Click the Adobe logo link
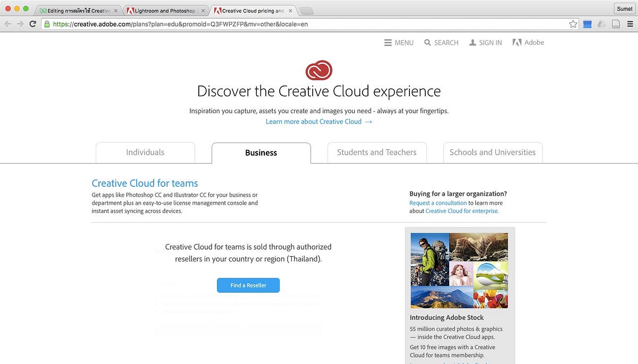 tap(528, 43)
